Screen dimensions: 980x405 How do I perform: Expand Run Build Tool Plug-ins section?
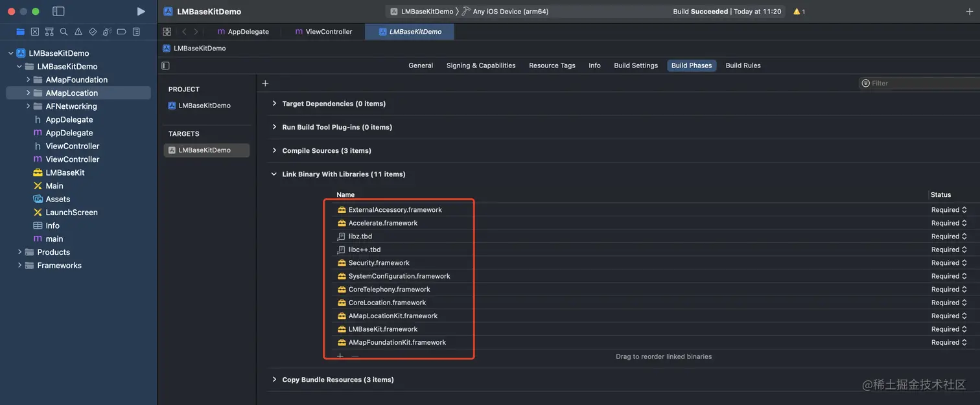[x=274, y=127]
